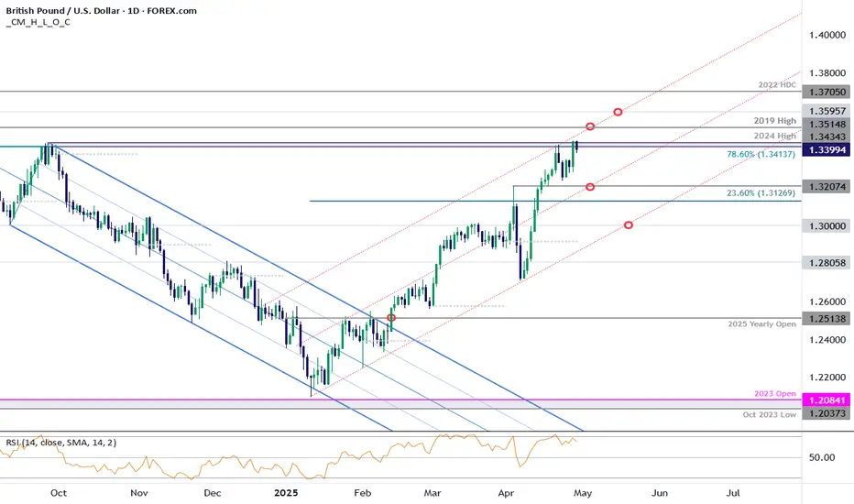Screen dimensions: 854x504
Task: Click the 1.30000 price level tag
Action: pyautogui.click(x=827, y=226)
